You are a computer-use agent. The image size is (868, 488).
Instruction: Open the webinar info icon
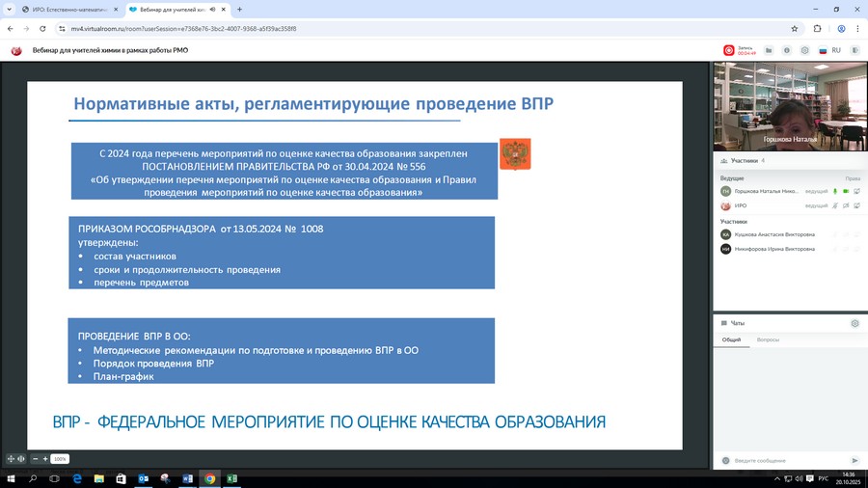coord(787,50)
